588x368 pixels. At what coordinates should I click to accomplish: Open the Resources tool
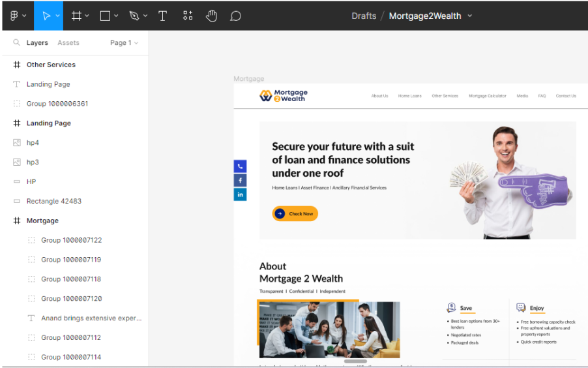[188, 16]
